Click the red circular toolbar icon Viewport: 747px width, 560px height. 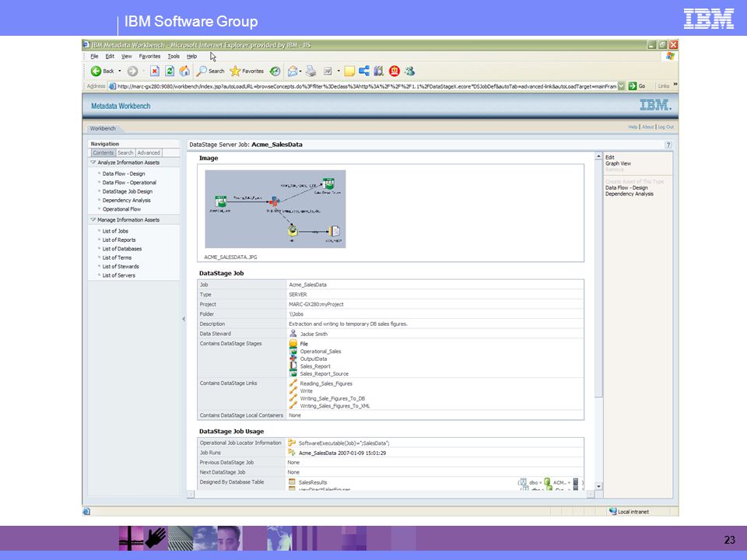(x=394, y=71)
